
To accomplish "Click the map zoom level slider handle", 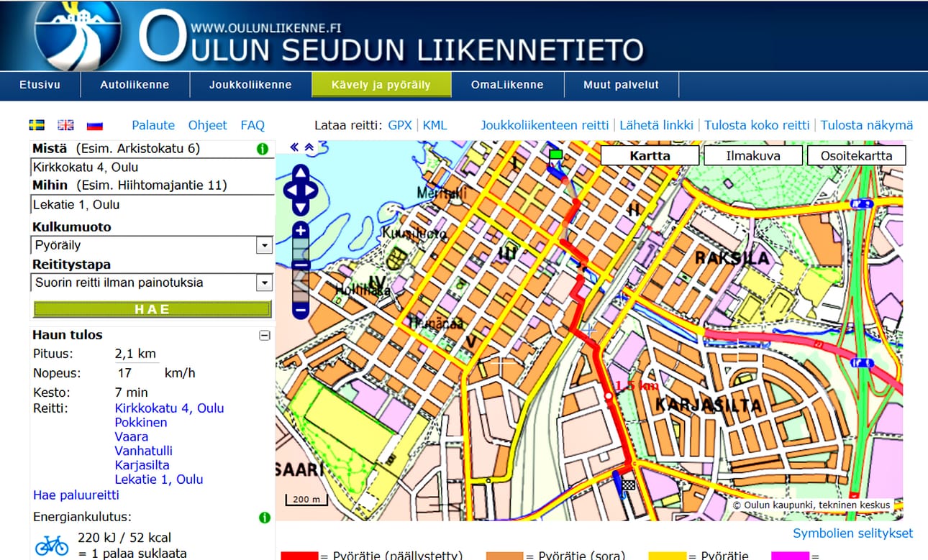I will pos(301,265).
